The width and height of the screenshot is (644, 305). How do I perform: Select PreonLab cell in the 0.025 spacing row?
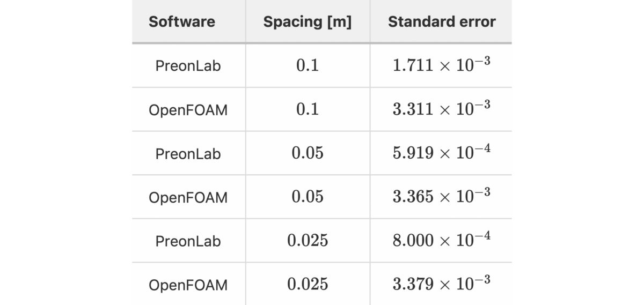188,241
